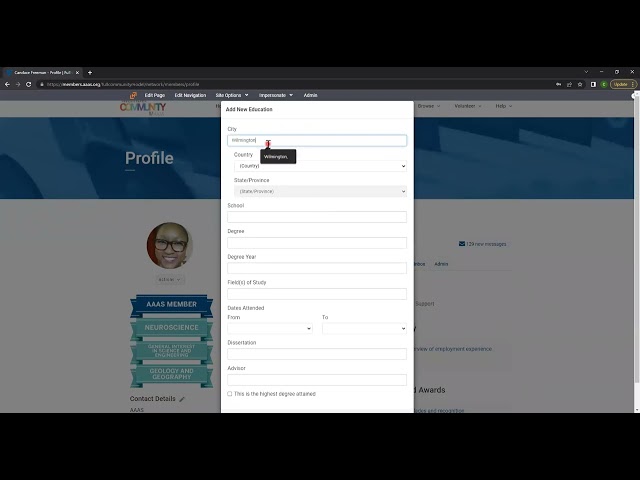This screenshot has width=640, height=480.
Task: Click the City input field with Wilmington
Action: pyautogui.click(x=317, y=140)
